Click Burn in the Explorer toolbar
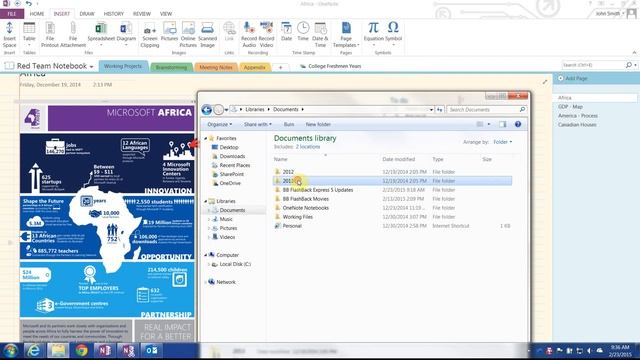640x360 pixels. click(289, 124)
